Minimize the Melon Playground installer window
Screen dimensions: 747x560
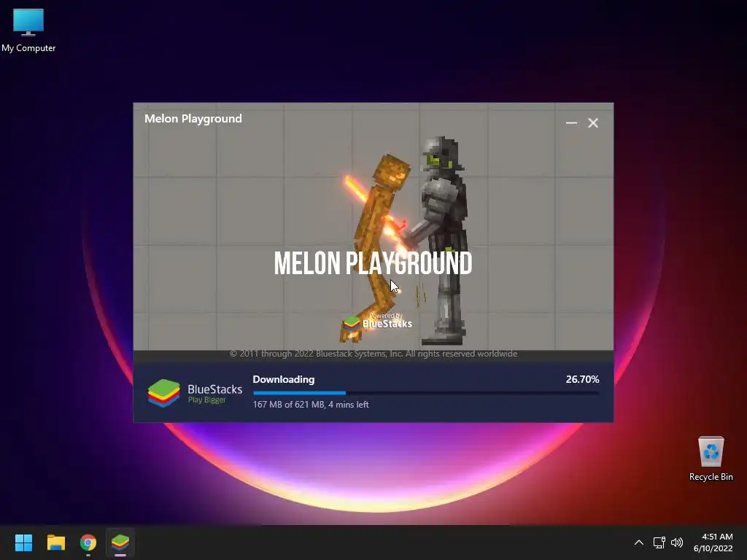point(571,122)
